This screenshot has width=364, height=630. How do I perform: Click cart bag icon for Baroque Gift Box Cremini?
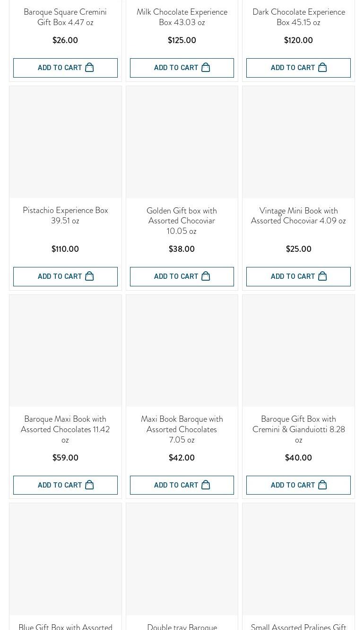(x=322, y=485)
